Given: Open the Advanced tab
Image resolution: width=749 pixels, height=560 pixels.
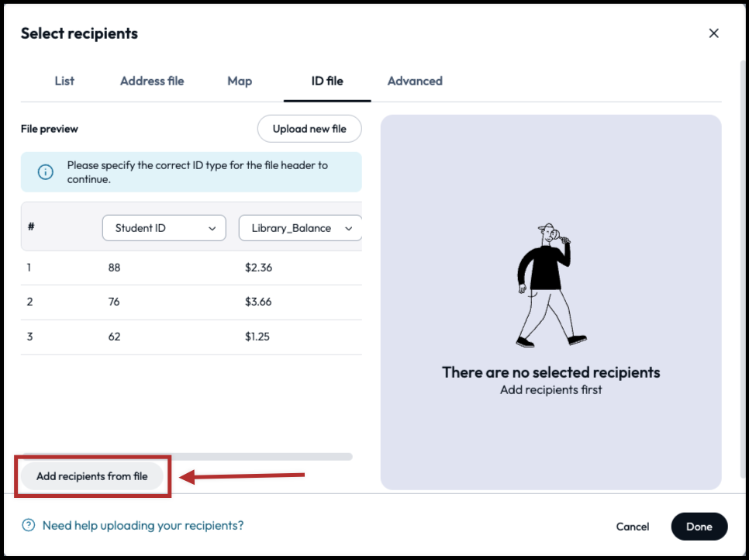Looking at the screenshot, I should (415, 81).
